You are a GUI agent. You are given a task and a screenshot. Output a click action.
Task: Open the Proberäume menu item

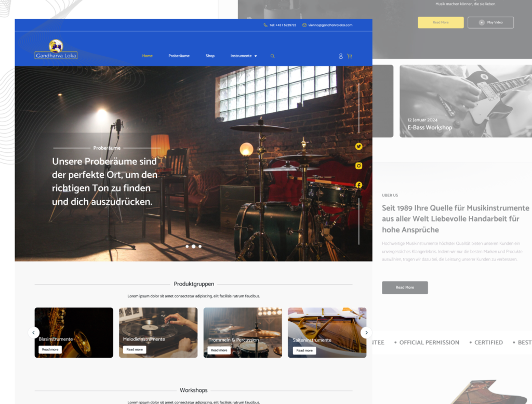point(179,56)
